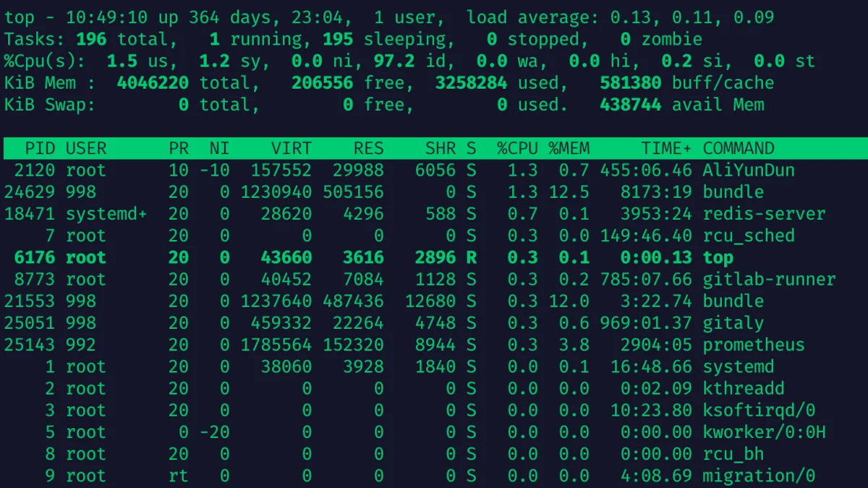
Task: Select the highlighted top process row
Action: click(x=434, y=257)
